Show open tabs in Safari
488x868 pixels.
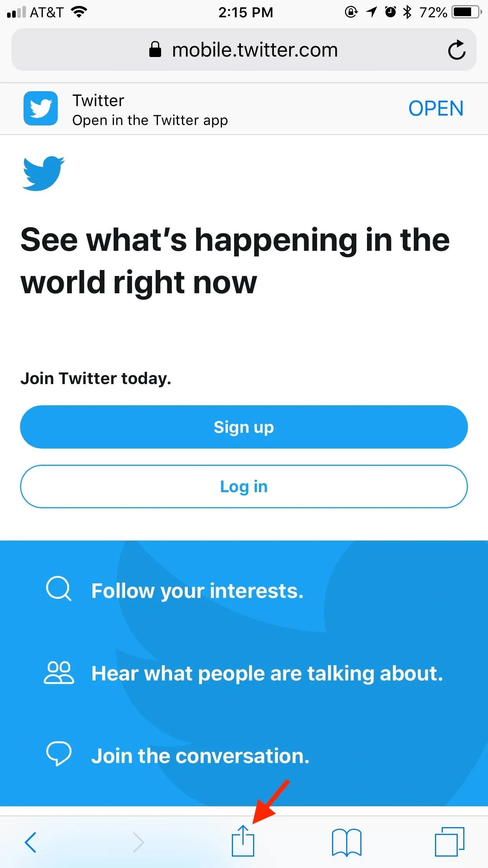click(449, 842)
